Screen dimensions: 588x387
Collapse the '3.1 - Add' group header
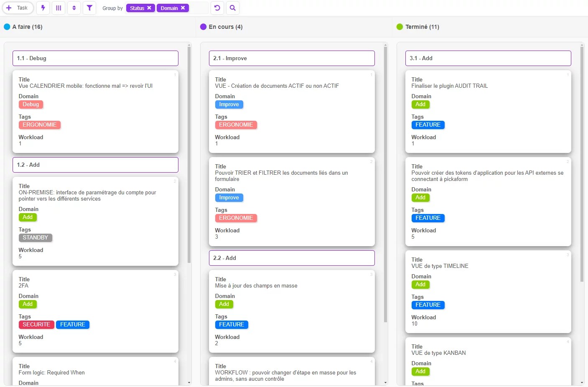[x=488, y=58]
